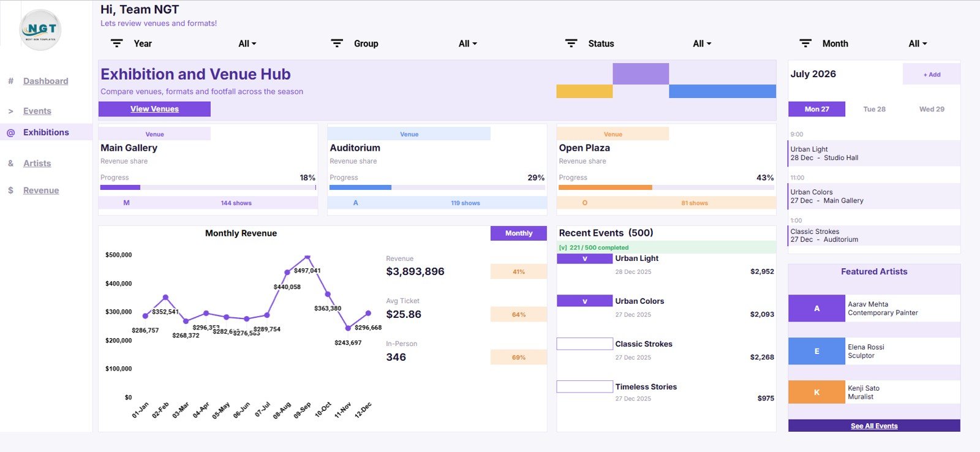Open the See All Events link

coord(874,426)
